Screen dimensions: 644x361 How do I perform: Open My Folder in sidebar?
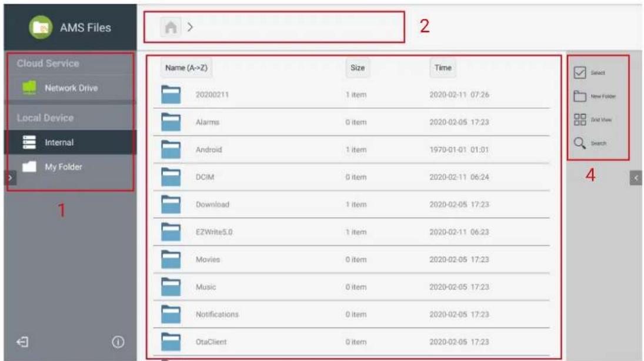point(71,167)
